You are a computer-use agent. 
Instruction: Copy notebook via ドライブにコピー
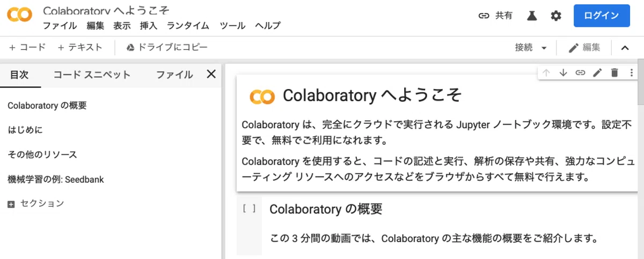(167, 47)
